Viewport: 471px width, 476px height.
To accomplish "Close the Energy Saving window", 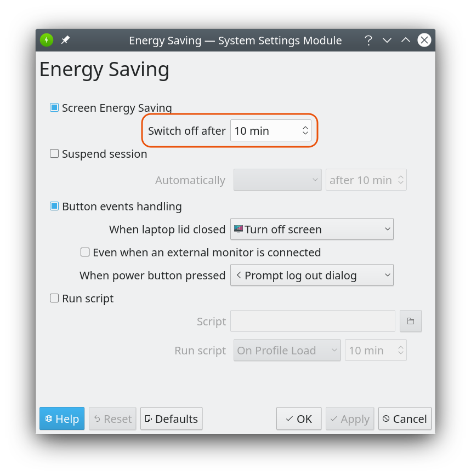I will click(424, 40).
